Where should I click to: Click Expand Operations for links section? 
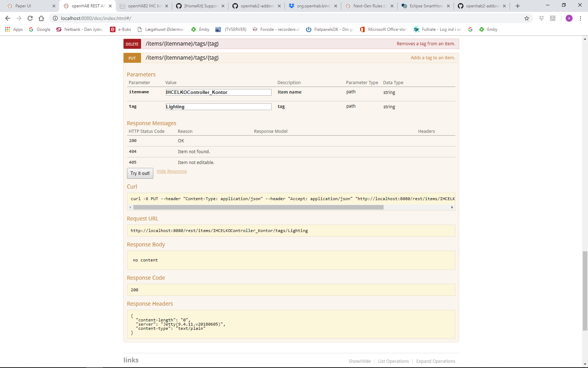click(435, 361)
